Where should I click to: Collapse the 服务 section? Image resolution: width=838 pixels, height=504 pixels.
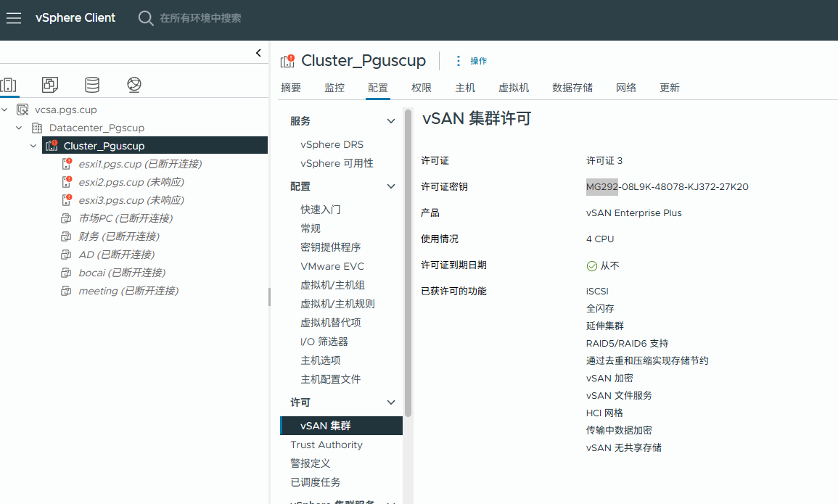(x=391, y=121)
